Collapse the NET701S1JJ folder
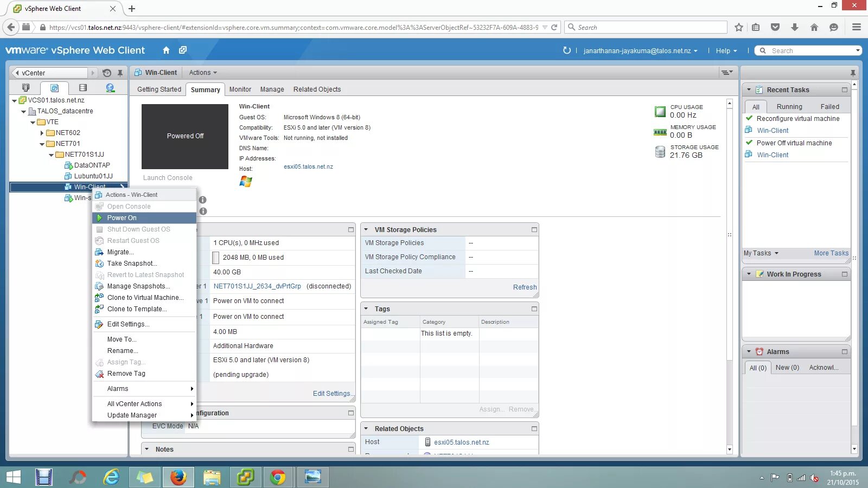Screen dimensions: 868x488 click(51, 155)
